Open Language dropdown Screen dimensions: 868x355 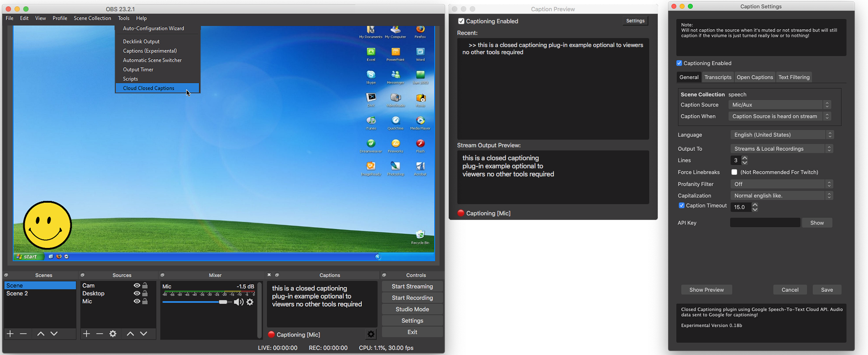tap(782, 135)
